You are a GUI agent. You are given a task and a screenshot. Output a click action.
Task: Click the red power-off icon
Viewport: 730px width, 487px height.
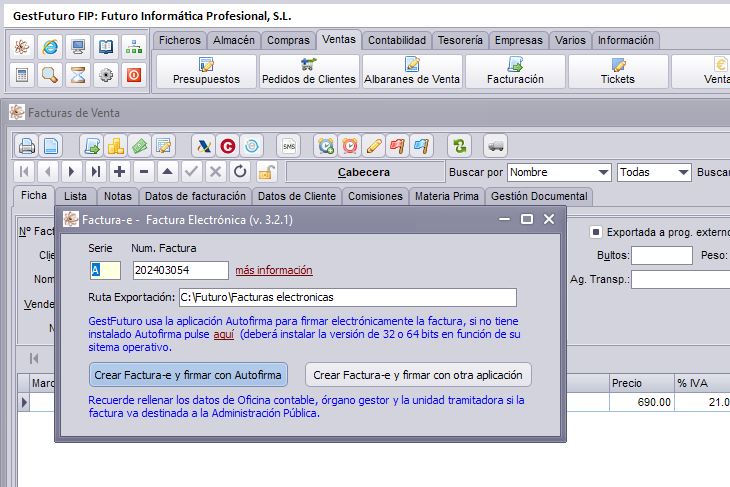point(134,74)
